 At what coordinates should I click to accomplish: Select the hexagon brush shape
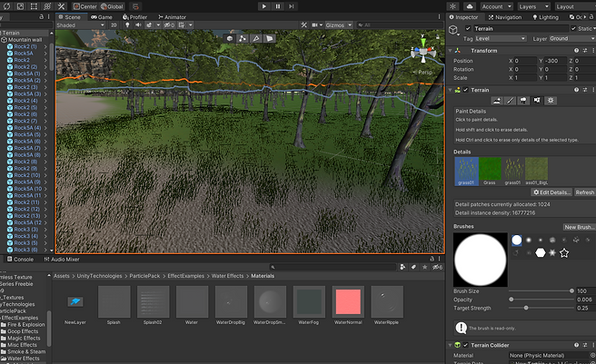coord(540,252)
